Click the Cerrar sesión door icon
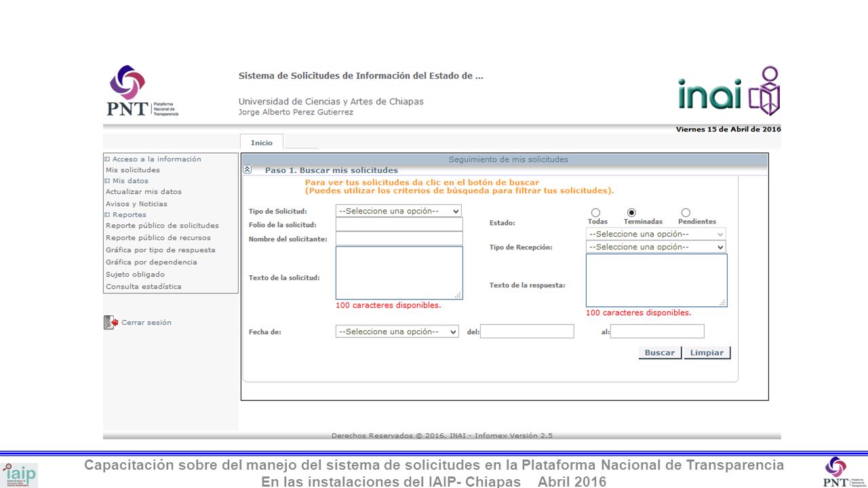868x488 pixels. point(111,323)
